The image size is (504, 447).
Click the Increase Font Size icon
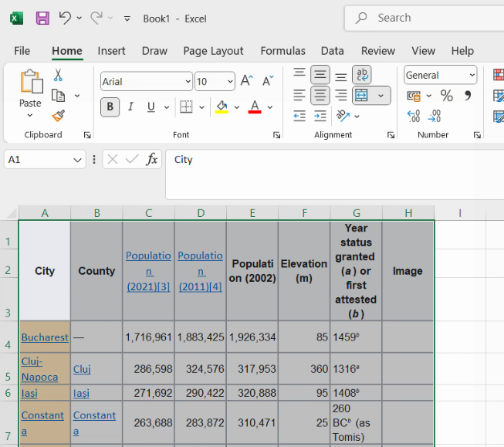pyautogui.click(x=246, y=81)
